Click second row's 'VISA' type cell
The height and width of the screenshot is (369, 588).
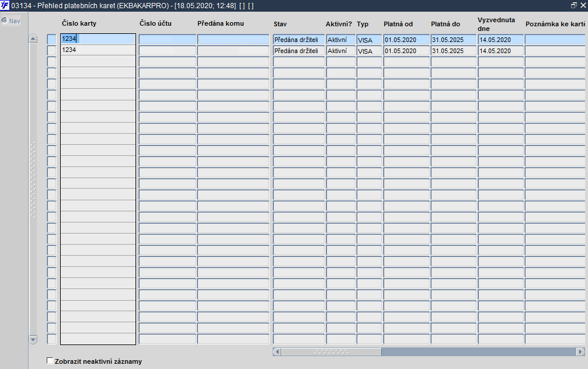pyautogui.click(x=369, y=51)
